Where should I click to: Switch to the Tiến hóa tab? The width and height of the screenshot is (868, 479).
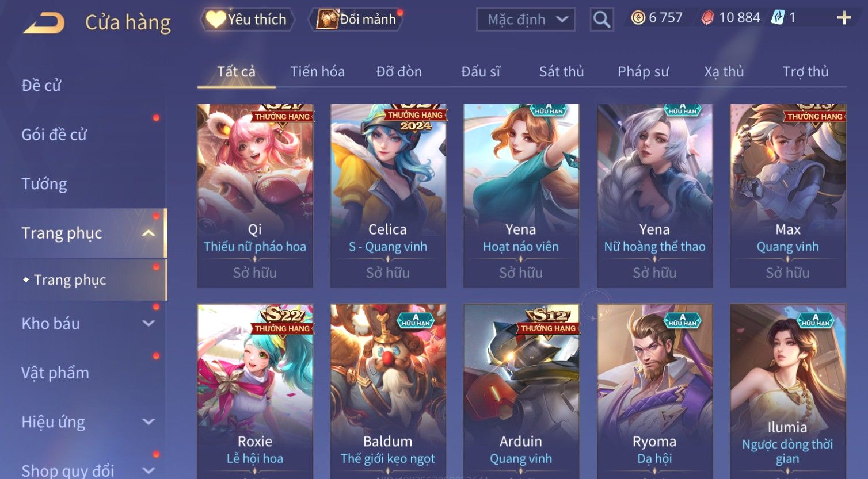[317, 71]
